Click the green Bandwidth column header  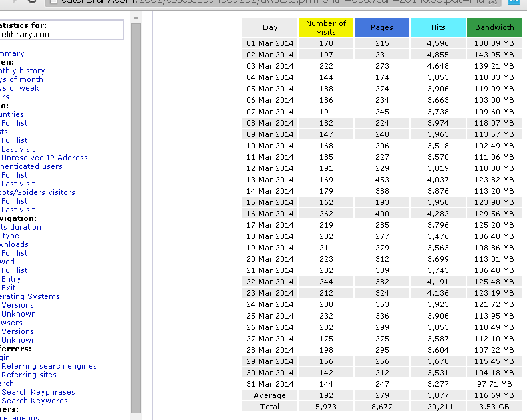point(494,27)
